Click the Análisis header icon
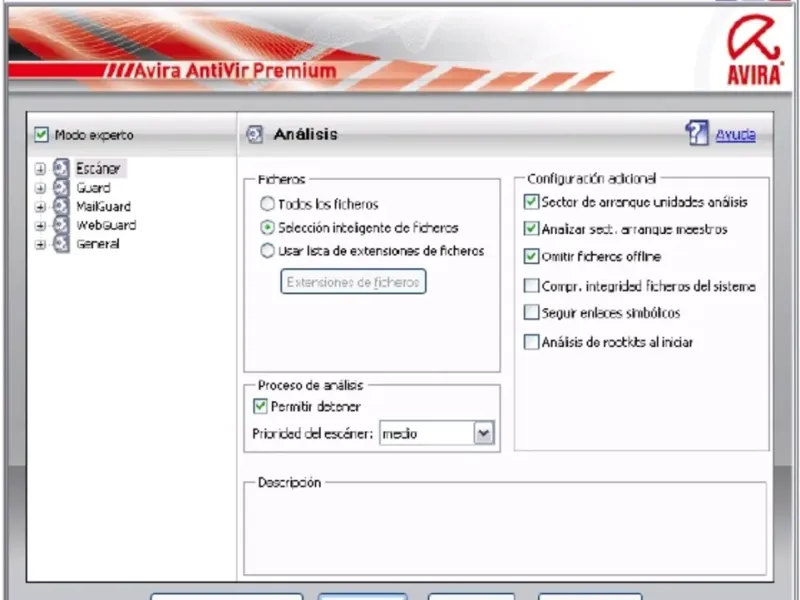Screen dimensions: 800x600 point(255,135)
